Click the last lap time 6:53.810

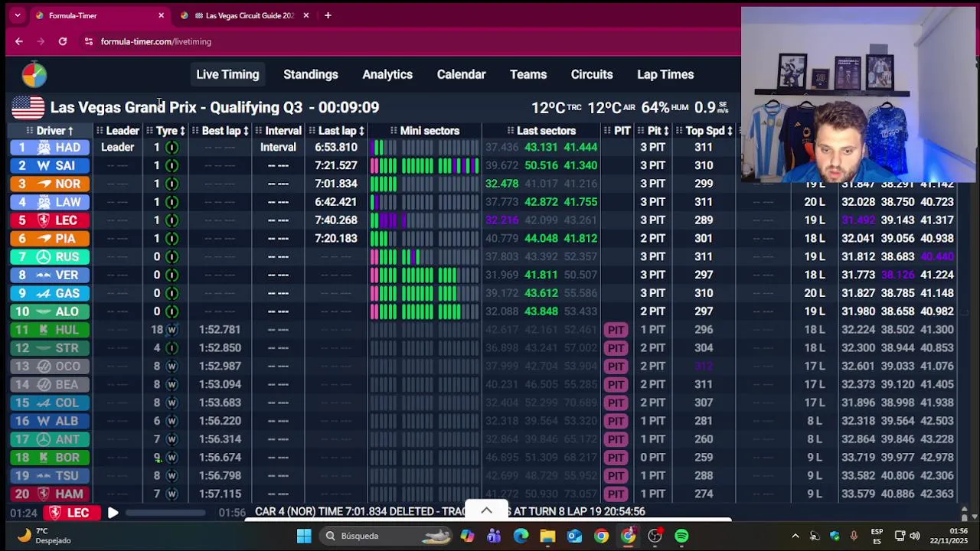[x=335, y=148]
